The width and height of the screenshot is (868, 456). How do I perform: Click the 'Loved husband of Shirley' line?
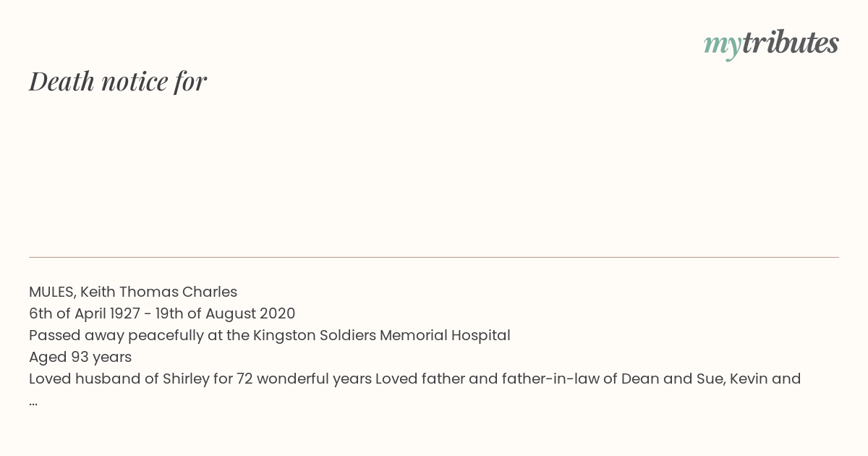[x=415, y=379]
